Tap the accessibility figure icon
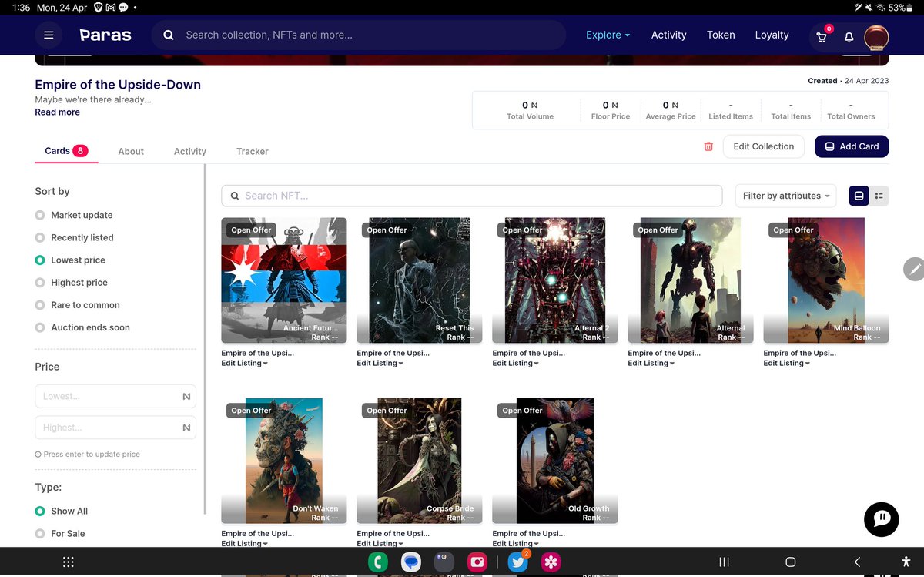Screen dimensions: 924x577 click(x=906, y=562)
